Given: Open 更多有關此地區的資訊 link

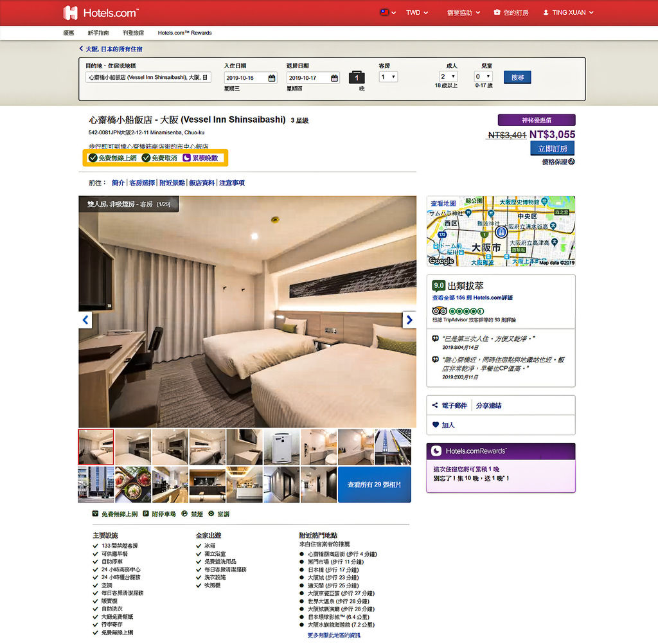Looking at the screenshot, I should 334,635.
